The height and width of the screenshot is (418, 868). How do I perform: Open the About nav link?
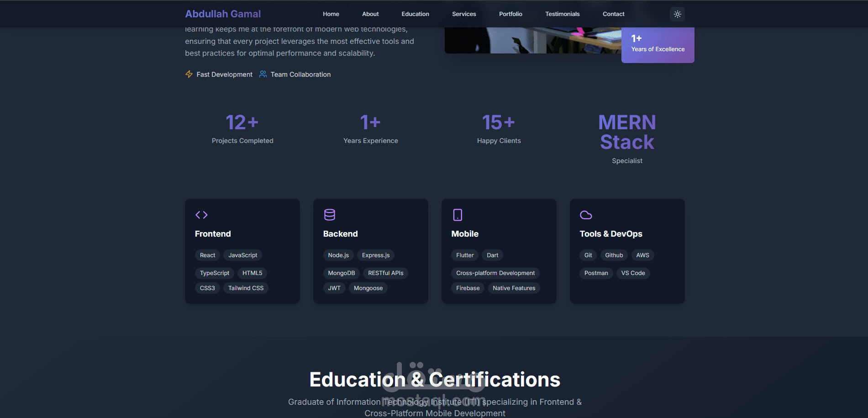point(370,14)
